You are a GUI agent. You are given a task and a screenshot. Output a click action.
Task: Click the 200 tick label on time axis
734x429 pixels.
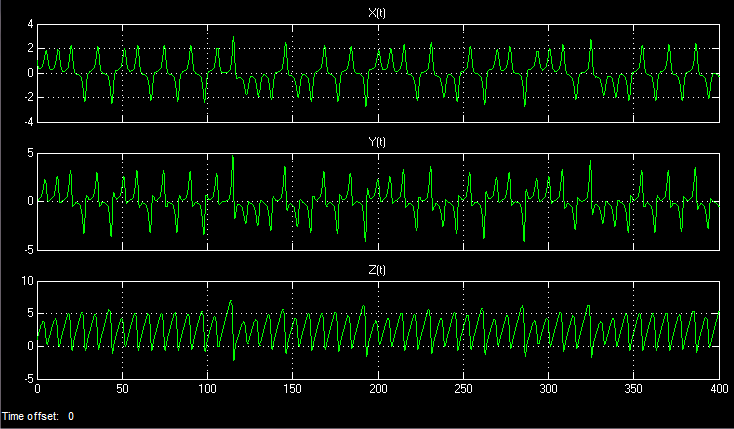(x=378, y=389)
